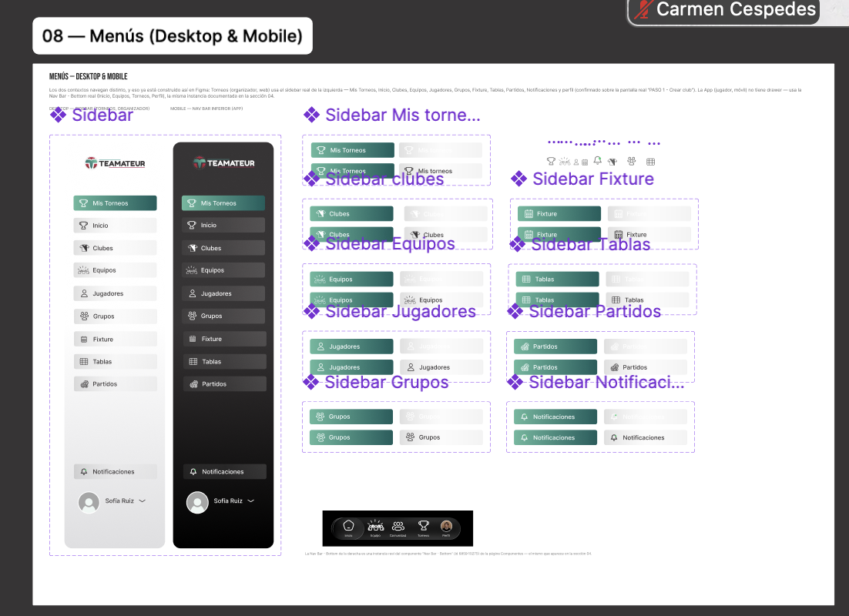Screen dimensions: 849x616
Task: Select Inicio in the dark sidebar
Action: pos(223,225)
